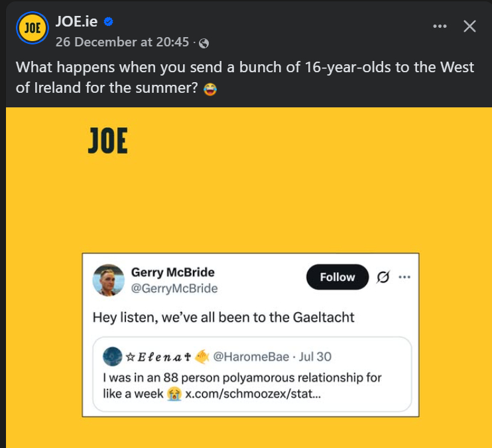Click the Grok icon beside Follow
The image size is (492, 448).
[x=383, y=278]
